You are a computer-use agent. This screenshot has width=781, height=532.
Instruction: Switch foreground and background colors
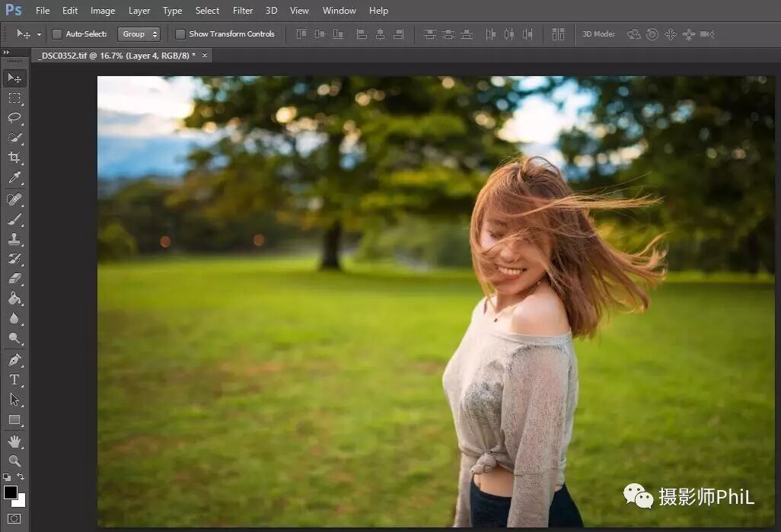tap(21, 476)
